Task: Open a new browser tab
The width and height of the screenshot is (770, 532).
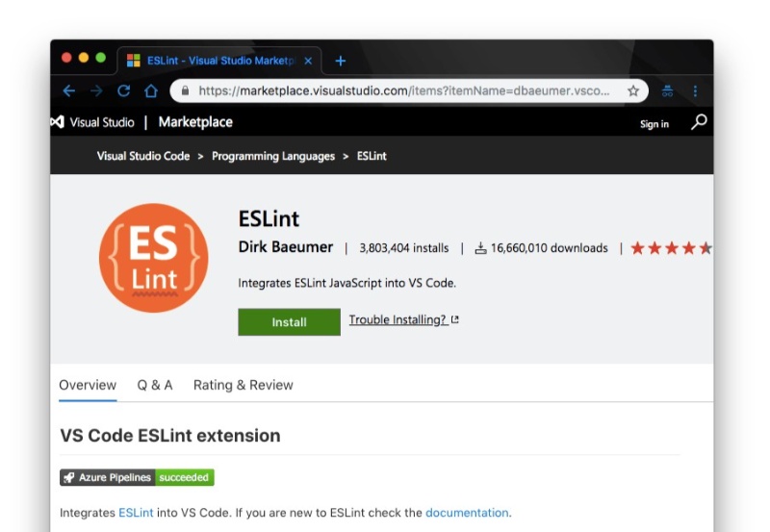Action: pos(341,61)
